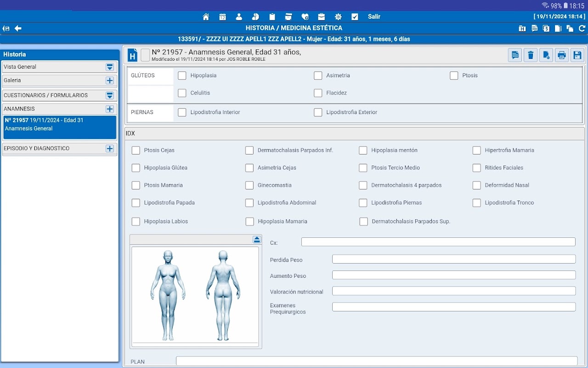The height and width of the screenshot is (368, 588).
Task: Open the settings gear icon
Action: click(x=338, y=17)
